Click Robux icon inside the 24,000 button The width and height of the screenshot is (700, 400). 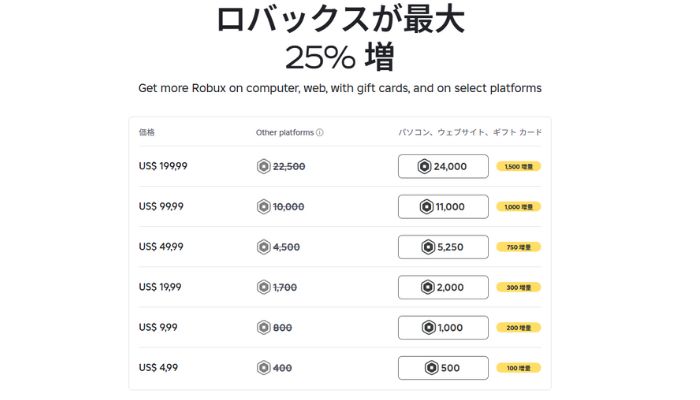[424, 167]
